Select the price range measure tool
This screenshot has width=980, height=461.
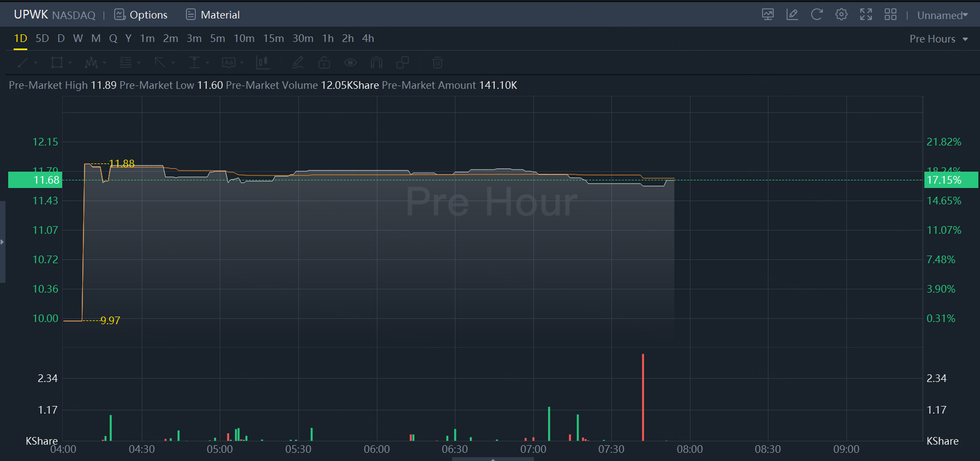point(194,63)
